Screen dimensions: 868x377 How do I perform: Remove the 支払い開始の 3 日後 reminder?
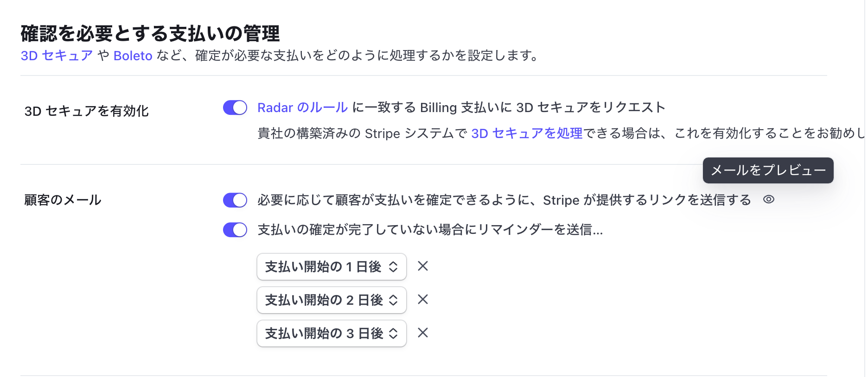(x=422, y=333)
